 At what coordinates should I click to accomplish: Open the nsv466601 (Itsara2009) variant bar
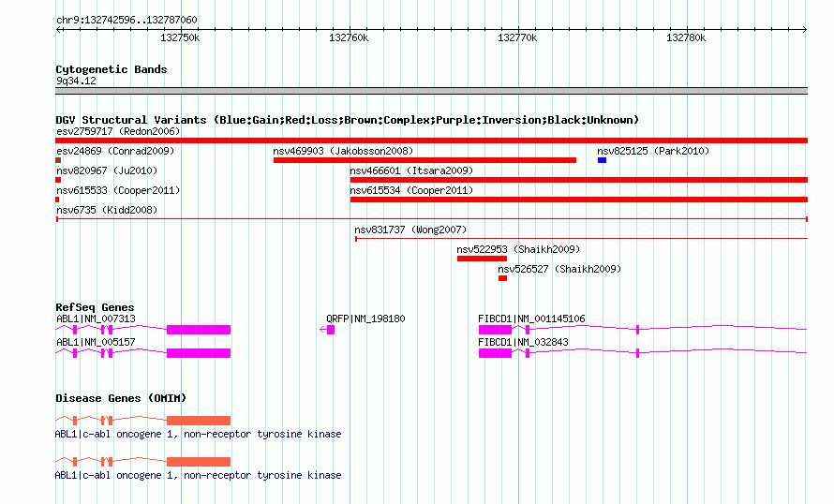[579, 180]
